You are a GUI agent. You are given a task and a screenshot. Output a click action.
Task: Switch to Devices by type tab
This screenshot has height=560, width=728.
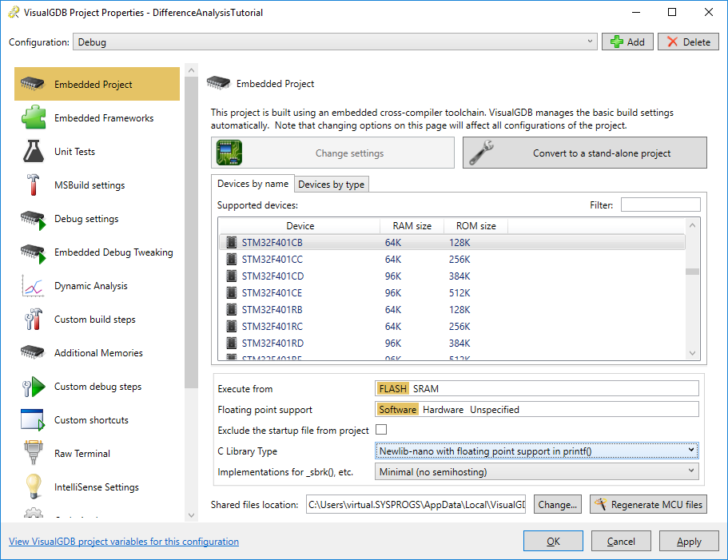[x=332, y=185]
